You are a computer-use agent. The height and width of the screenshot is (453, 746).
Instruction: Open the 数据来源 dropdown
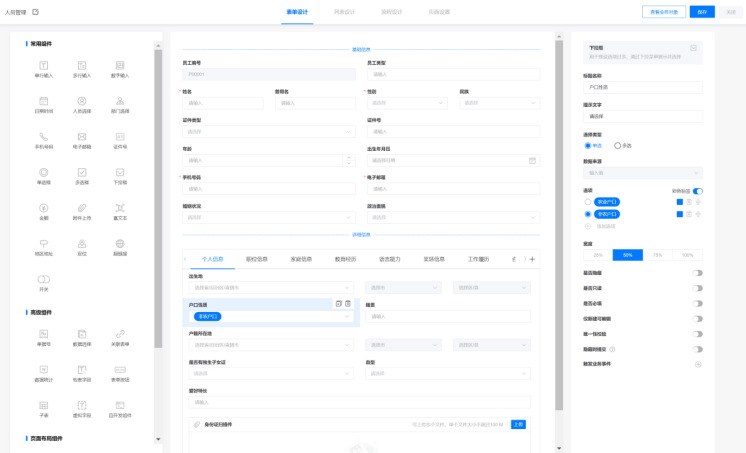[642, 173]
